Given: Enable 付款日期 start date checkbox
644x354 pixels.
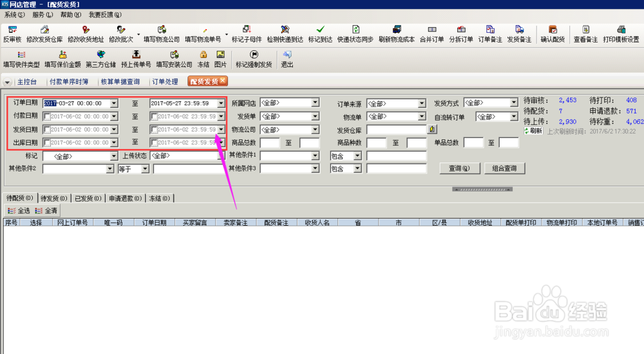Looking at the screenshot, I should [x=47, y=116].
